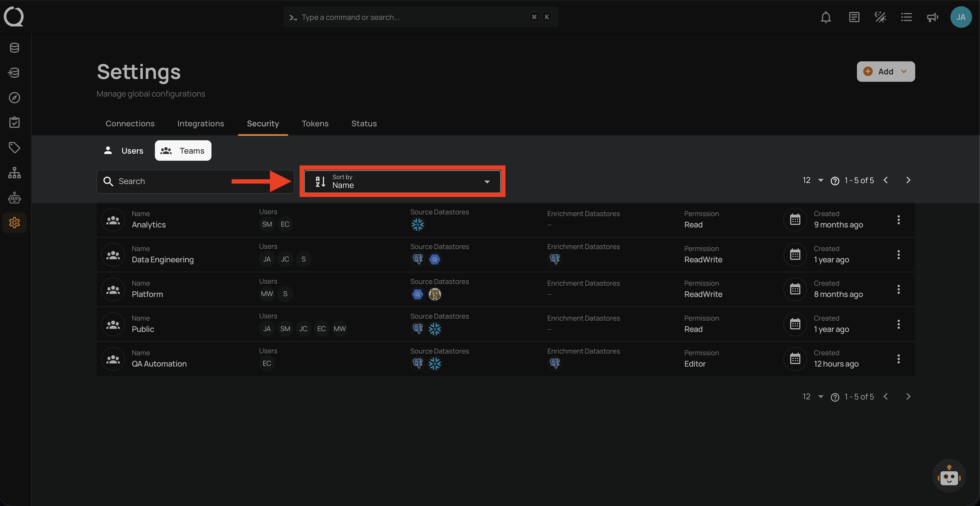
Task: Switch to the Connections tab
Action: tap(130, 124)
